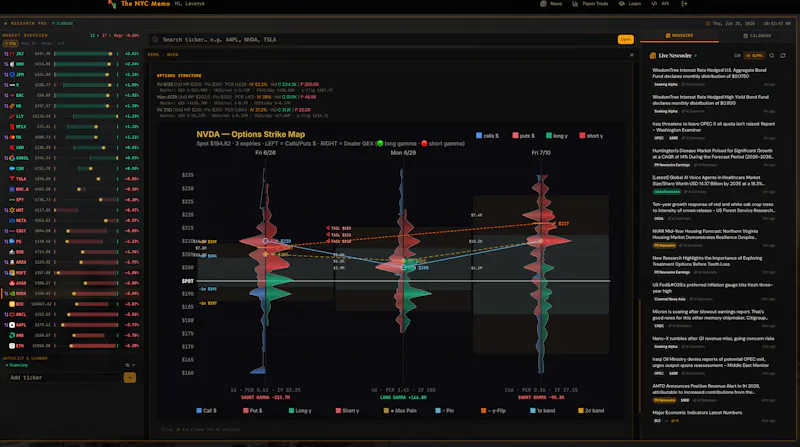800x447 pixels.
Task: Open the Nano-X tumbles headline
Action: [x=713, y=338]
